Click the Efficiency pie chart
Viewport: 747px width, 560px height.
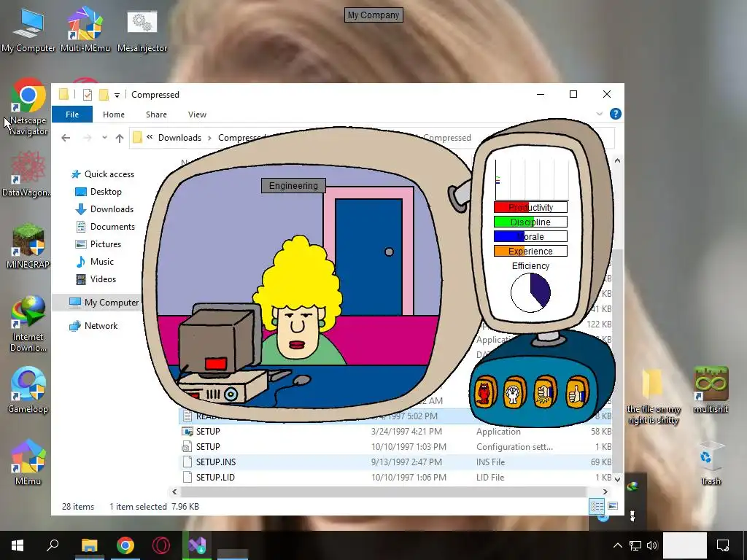point(531,293)
